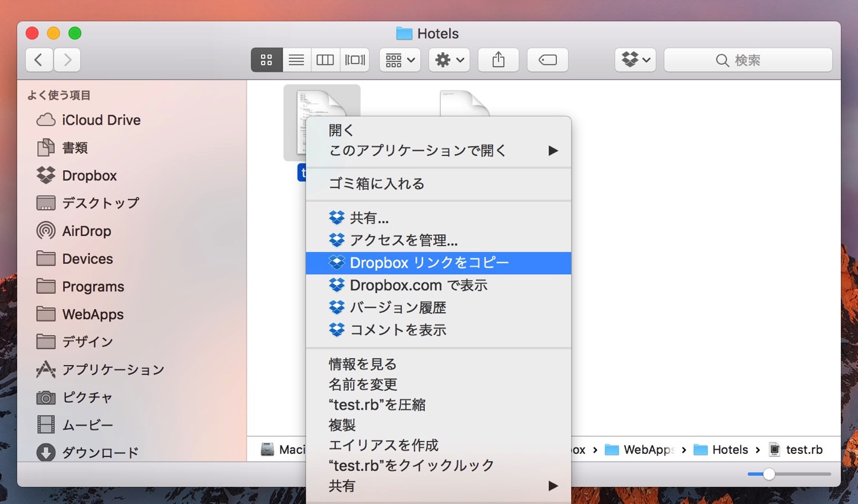The height and width of the screenshot is (504, 858).
Task: Click test.rb in the path bar
Action: click(x=796, y=450)
